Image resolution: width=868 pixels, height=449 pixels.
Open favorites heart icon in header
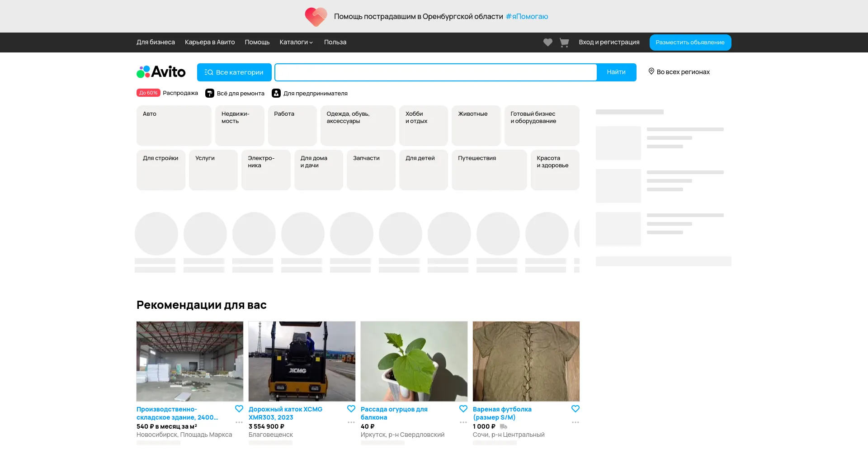(x=547, y=43)
